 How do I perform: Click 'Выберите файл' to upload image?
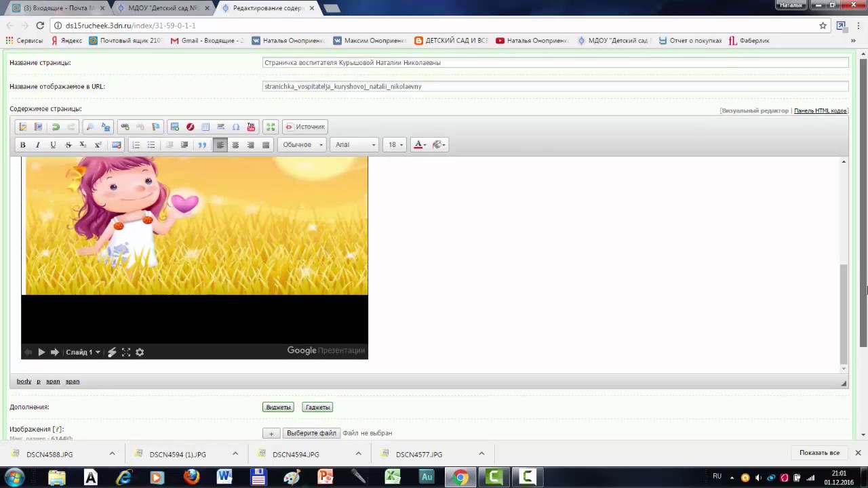[311, 433]
